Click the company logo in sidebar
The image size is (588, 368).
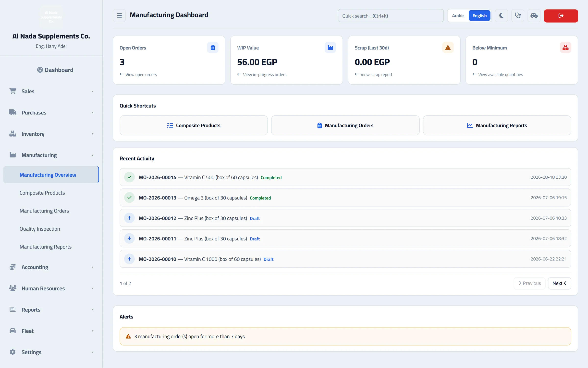(51, 17)
